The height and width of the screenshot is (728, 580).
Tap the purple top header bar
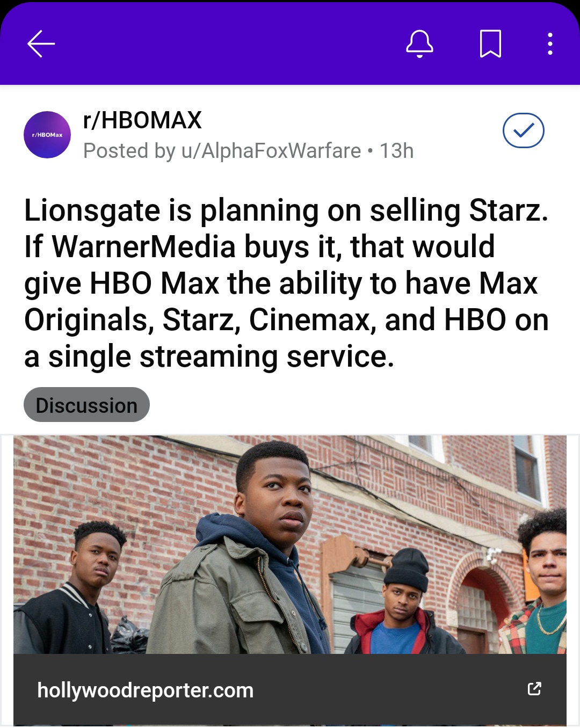click(x=290, y=43)
